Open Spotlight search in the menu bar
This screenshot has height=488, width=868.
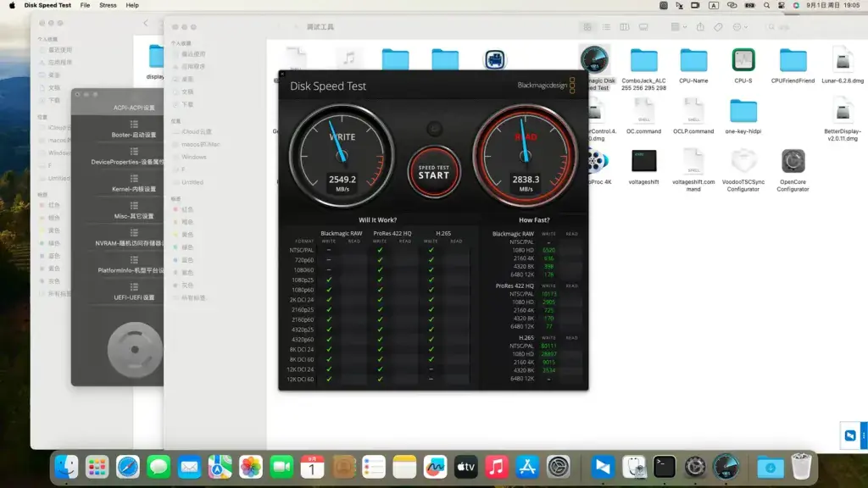[x=766, y=5]
